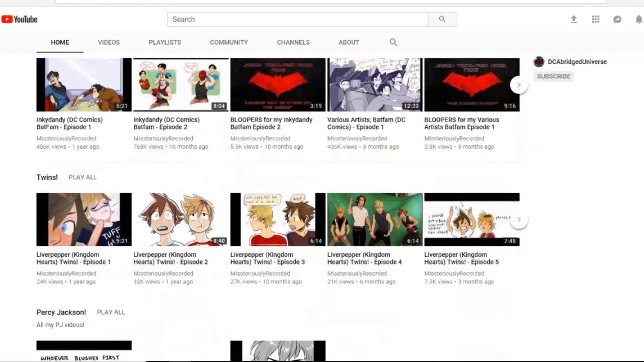Image resolution: width=644 pixels, height=362 pixels.
Task: Open title 'Liverpepper Twins! - Episode 2'
Action: point(171,258)
